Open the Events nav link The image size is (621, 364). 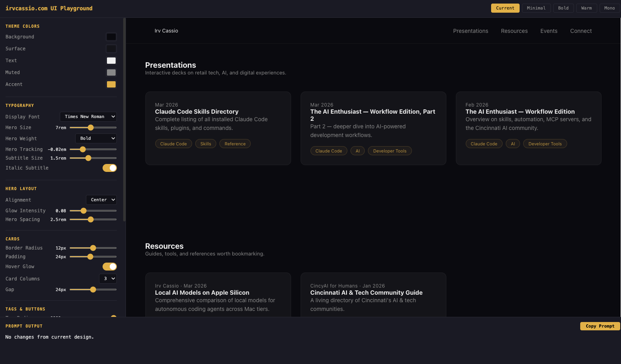pos(549,31)
